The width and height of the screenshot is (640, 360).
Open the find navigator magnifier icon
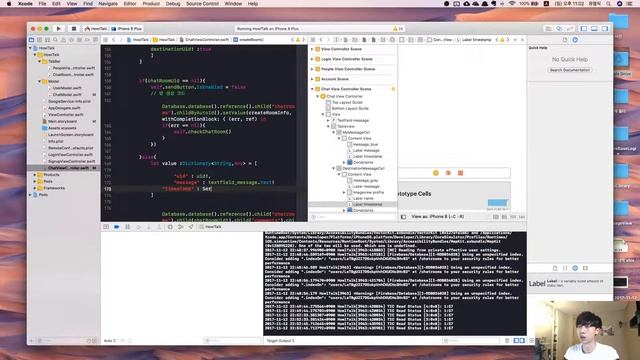pyautogui.click(x=56, y=40)
